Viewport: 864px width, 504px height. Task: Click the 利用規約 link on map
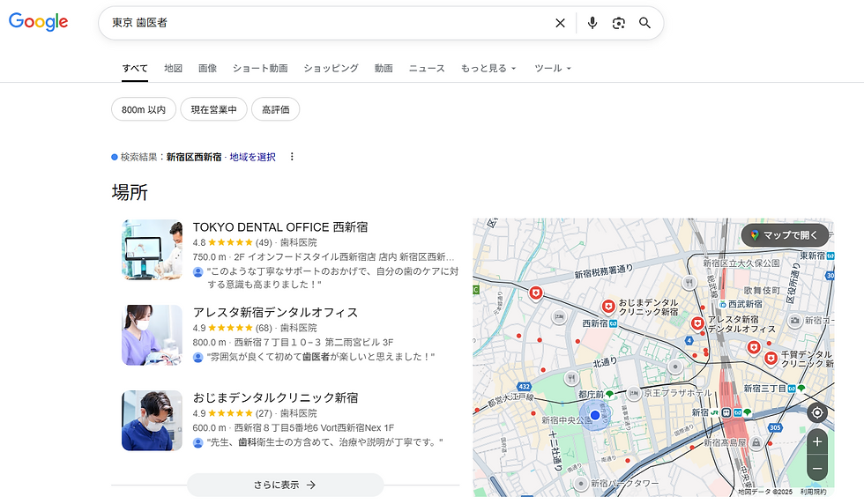point(813,492)
